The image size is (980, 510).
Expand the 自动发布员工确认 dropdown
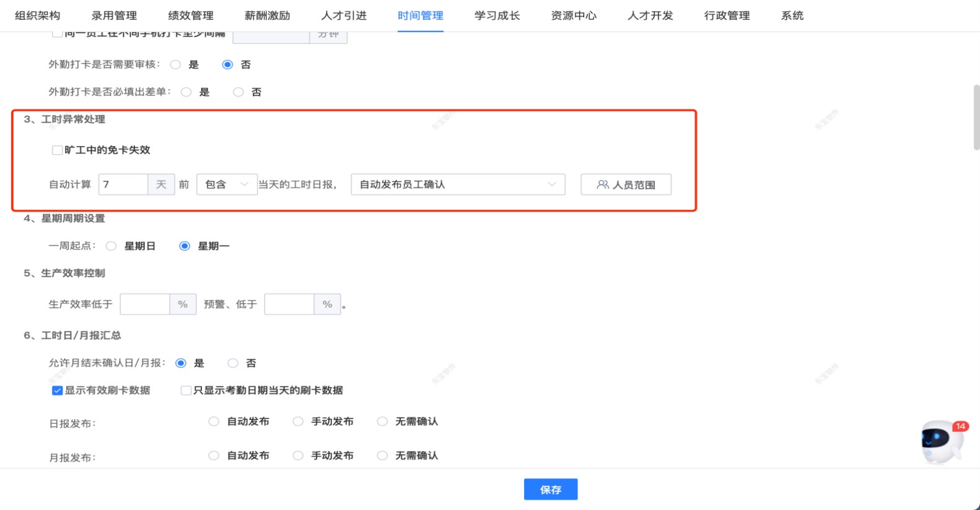coord(457,185)
